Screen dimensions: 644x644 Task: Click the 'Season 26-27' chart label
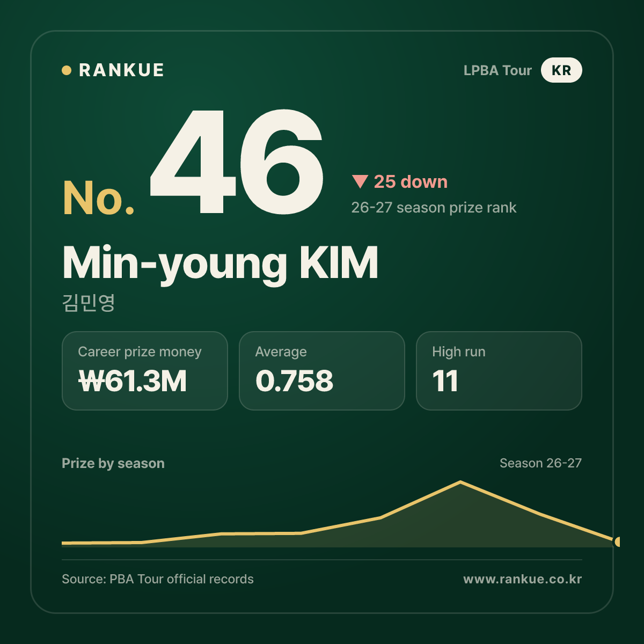540,463
